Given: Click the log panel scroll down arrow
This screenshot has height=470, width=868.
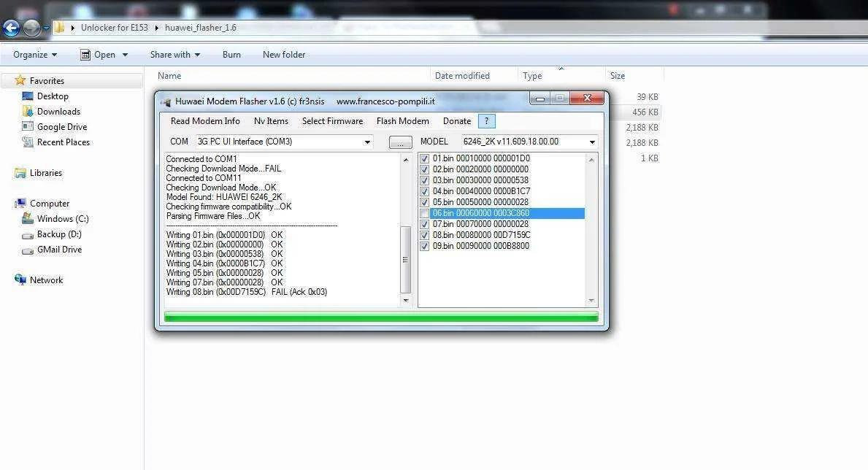Looking at the screenshot, I should [406, 301].
